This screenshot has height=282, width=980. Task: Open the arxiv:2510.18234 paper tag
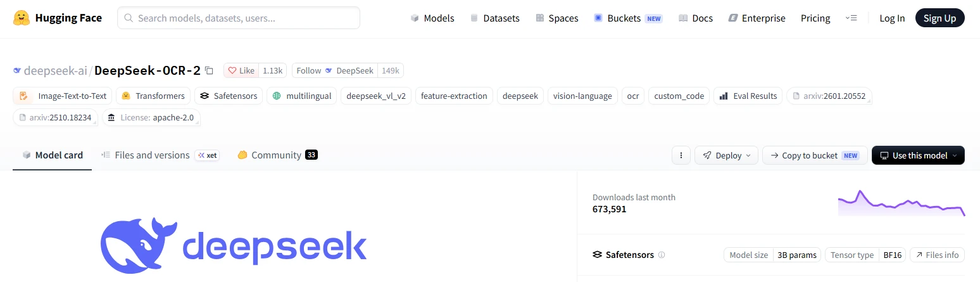55,117
